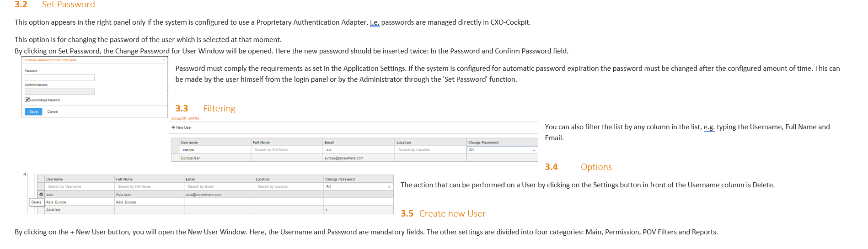
Task: Click Search by Location in the filtering table
Action: [430, 150]
